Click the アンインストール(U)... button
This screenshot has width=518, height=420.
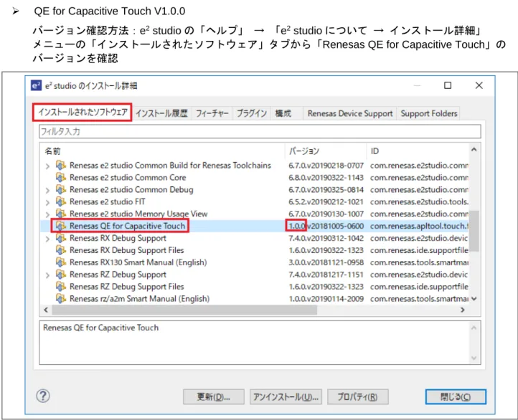(286, 396)
